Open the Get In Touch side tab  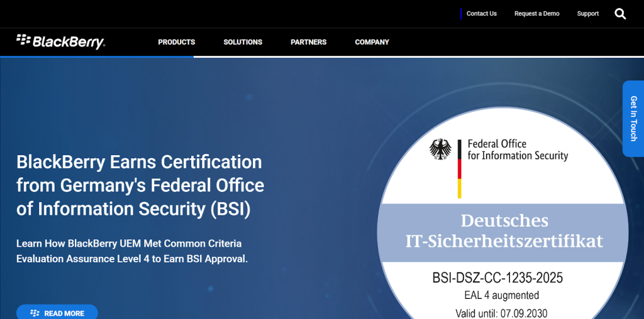click(x=633, y=119)
